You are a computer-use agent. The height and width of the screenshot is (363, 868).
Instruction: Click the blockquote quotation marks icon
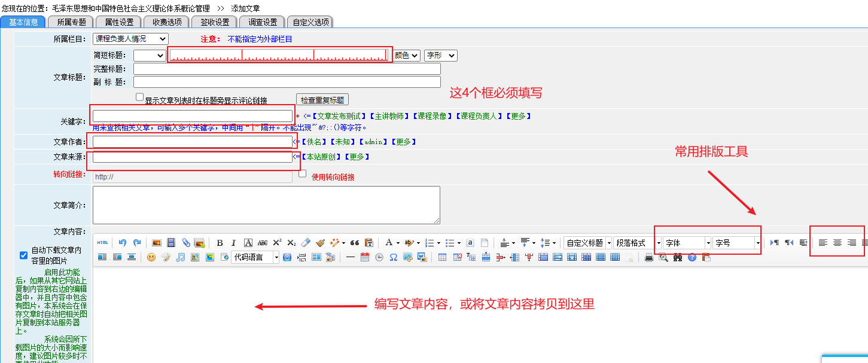354,243
